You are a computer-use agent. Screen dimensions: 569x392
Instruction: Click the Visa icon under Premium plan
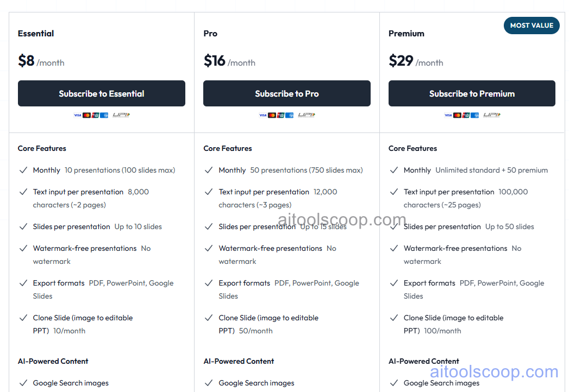pyautogui.click(x=448, y=115)
